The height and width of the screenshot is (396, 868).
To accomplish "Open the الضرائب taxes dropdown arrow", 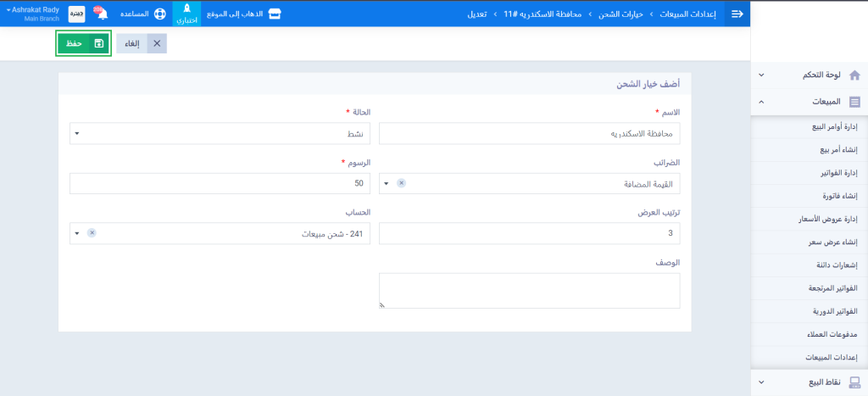I will tap(387, 183).
